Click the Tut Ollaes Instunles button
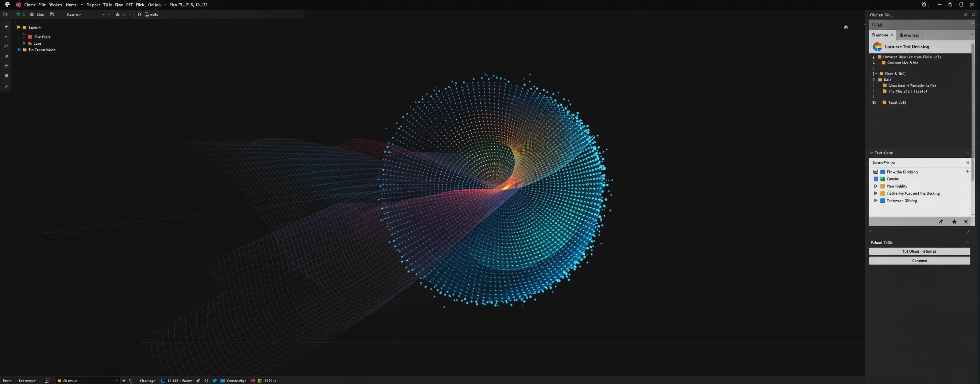 pos(920,251)
